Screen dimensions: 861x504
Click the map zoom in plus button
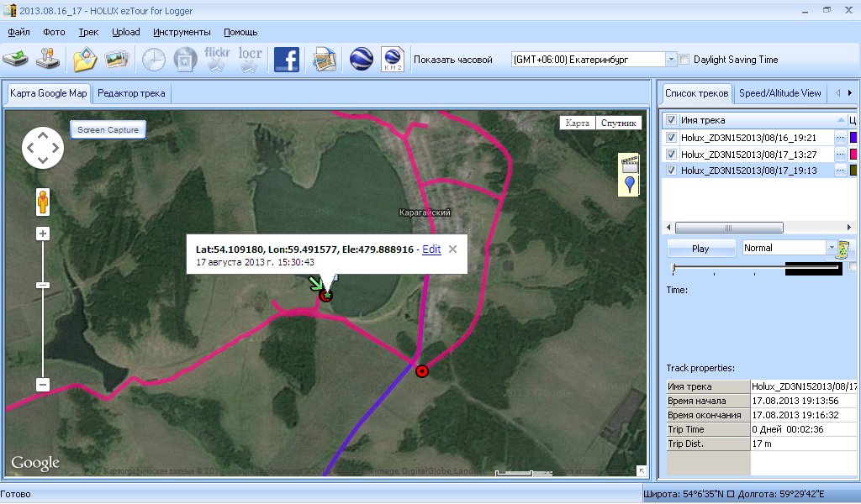click(43, 234)
